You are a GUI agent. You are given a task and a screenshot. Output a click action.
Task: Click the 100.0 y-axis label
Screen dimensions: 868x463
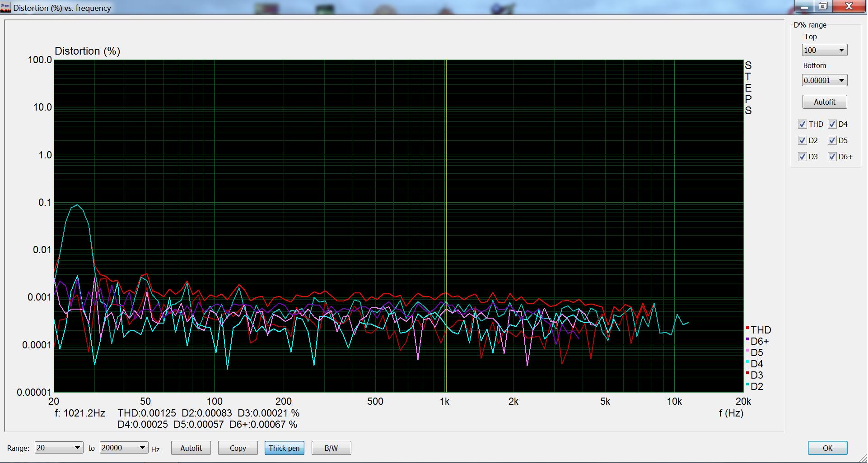(40, 60)
